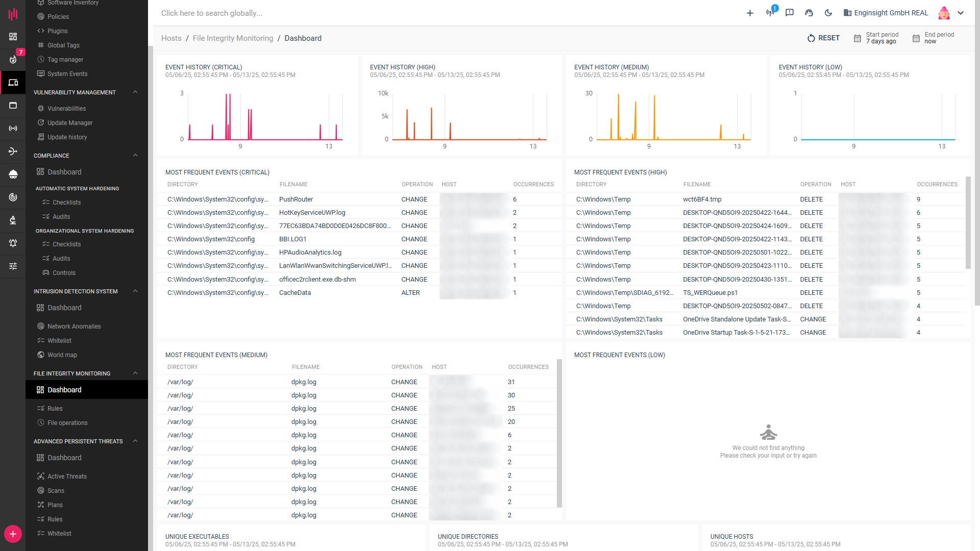Select Network Anomalies menu item

tap(74, 327)
